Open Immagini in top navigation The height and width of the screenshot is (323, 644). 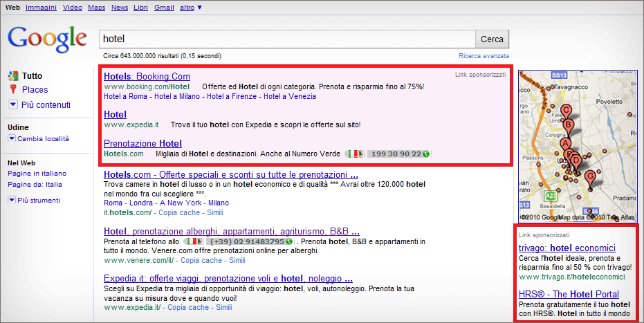tap(41, 8)
